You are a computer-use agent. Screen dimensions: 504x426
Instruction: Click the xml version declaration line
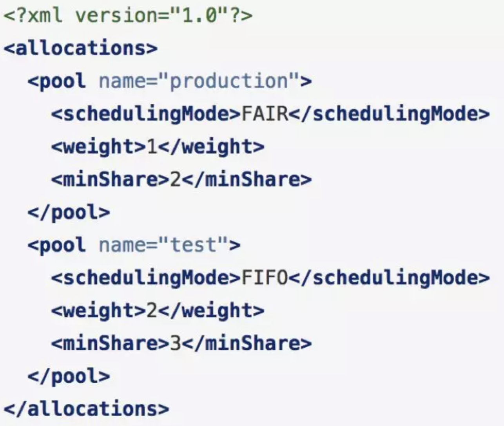pos(128,16)
